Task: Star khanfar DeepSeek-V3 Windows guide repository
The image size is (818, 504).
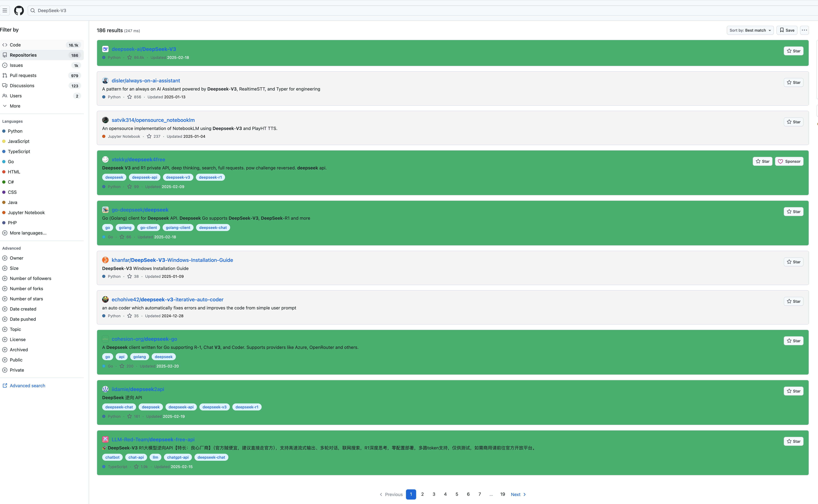Action: pyautogui.click(x=793, y=262)
